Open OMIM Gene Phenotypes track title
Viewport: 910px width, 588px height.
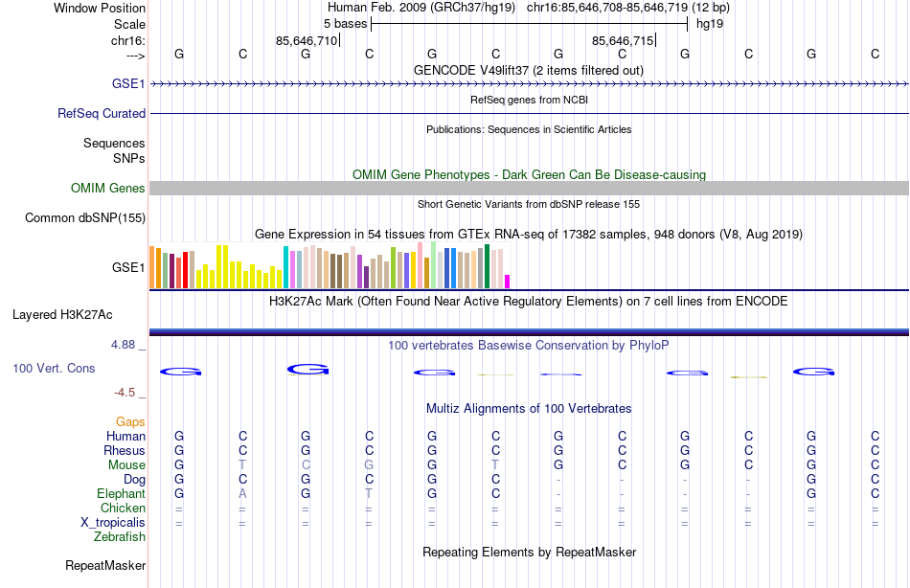(x=529, y=174)
